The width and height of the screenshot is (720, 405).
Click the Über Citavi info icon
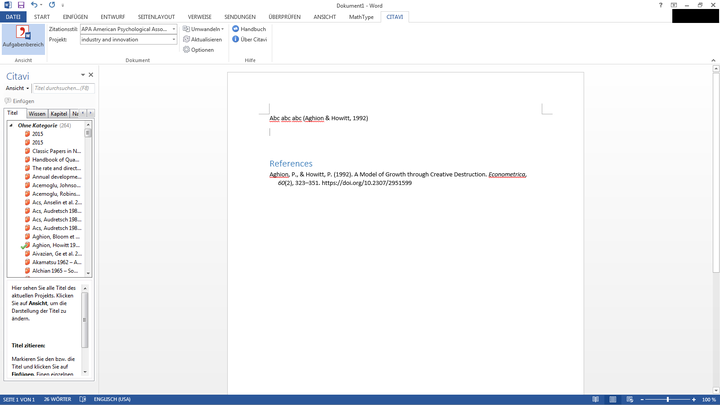coord(236,39)
